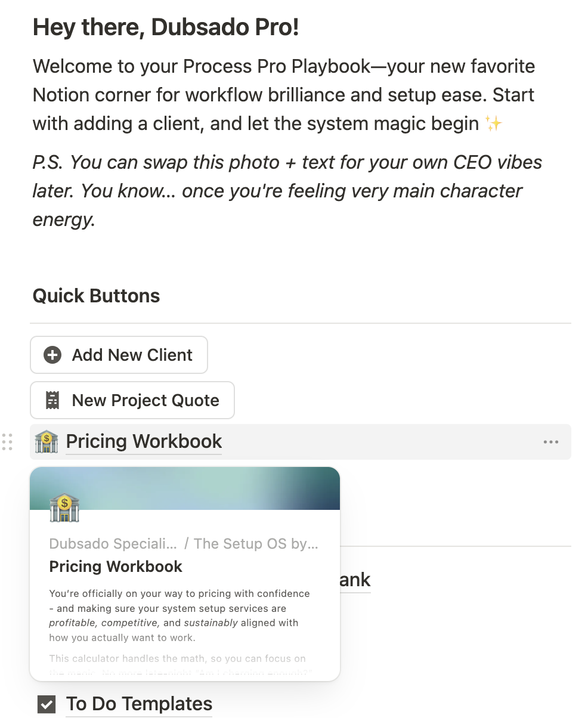Click the six-dot drag handle left of Pricing Workbook
The width and height of the screenshot is (588, 718).
click(7, 442)
